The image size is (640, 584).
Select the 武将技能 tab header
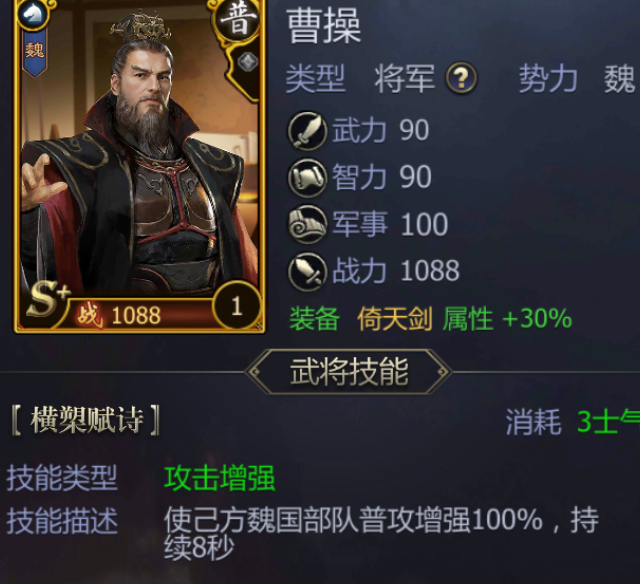[349, 372]
